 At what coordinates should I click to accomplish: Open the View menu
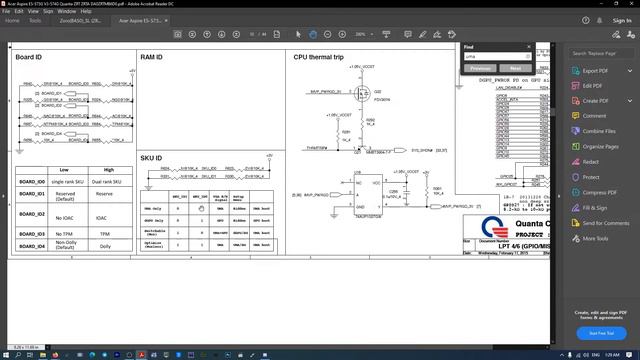click(x=33, y=11)
